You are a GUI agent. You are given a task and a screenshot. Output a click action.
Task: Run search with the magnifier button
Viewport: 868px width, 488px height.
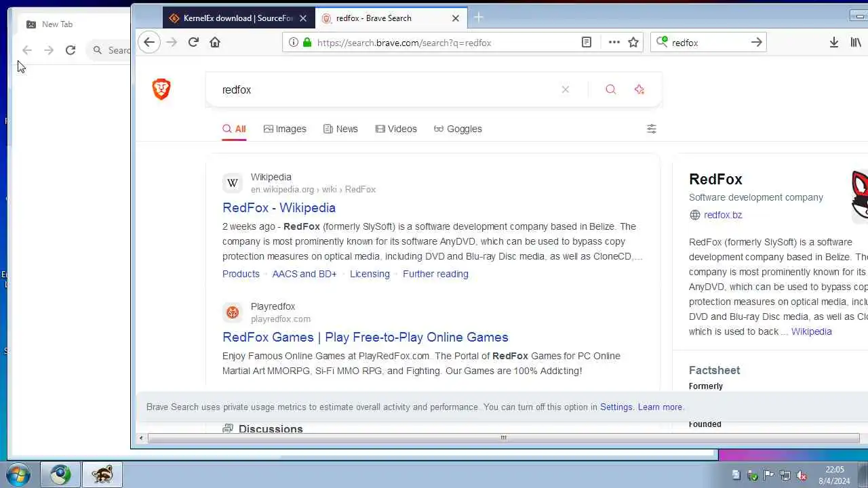click(611, 89)
